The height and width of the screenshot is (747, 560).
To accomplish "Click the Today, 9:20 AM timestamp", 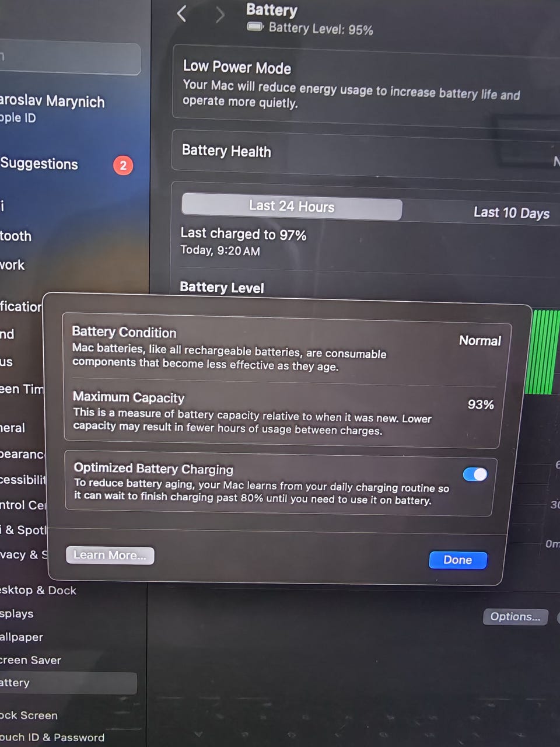I will tap(220, 250).
